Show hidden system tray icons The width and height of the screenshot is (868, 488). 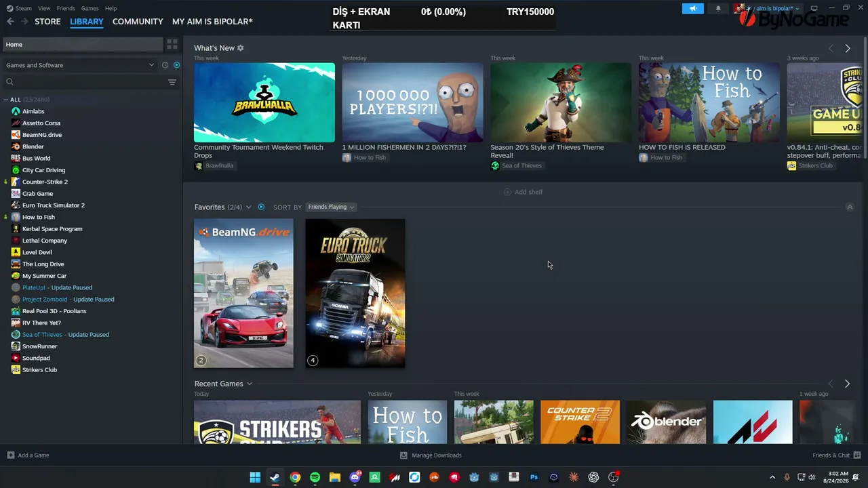tap(772, 477)
